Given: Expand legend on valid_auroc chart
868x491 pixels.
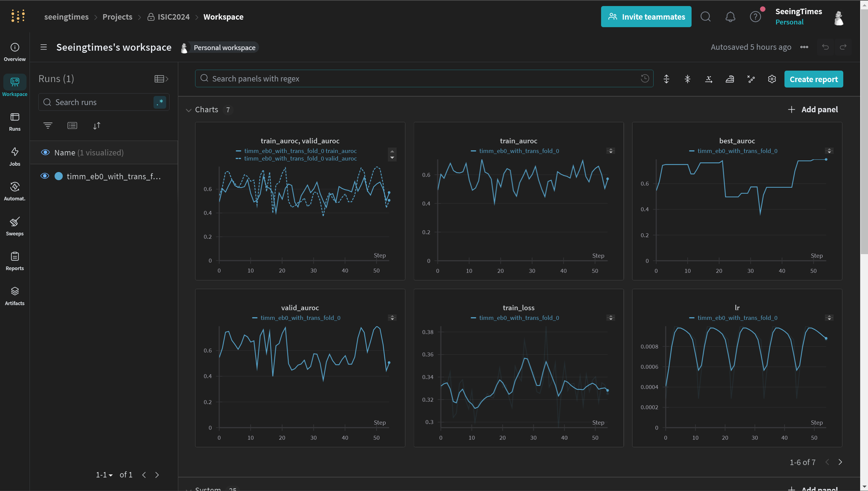Looking at the screenshot, I should tap(392, 318).
